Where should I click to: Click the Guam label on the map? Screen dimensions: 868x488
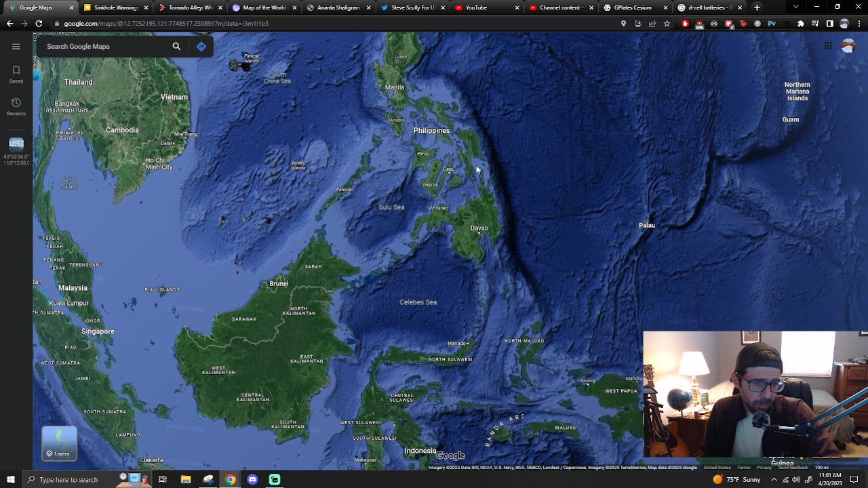pos(791,119)
